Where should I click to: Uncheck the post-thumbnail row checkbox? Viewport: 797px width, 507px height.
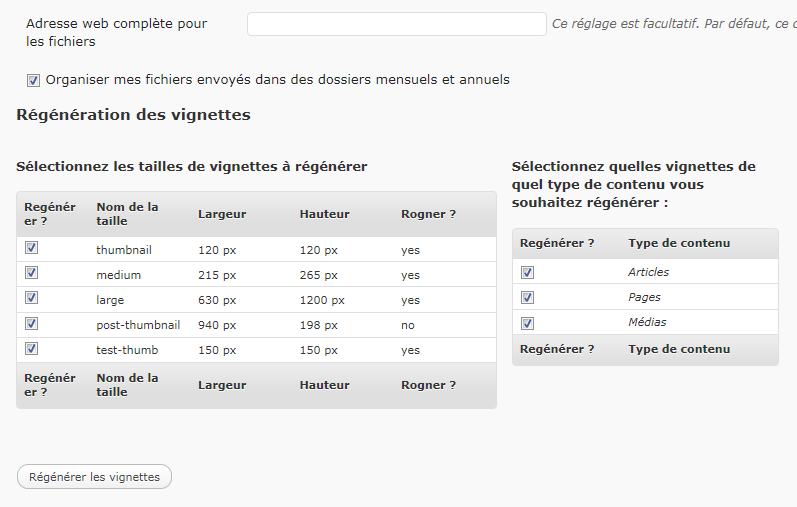pyautogui.click(x=32, y=323)
